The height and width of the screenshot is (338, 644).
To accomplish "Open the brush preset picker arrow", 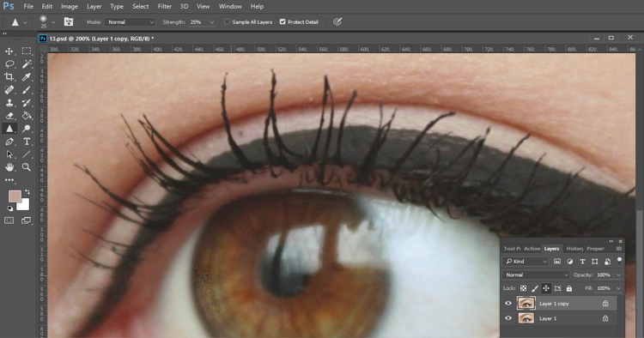I will (x=53, y=22).
